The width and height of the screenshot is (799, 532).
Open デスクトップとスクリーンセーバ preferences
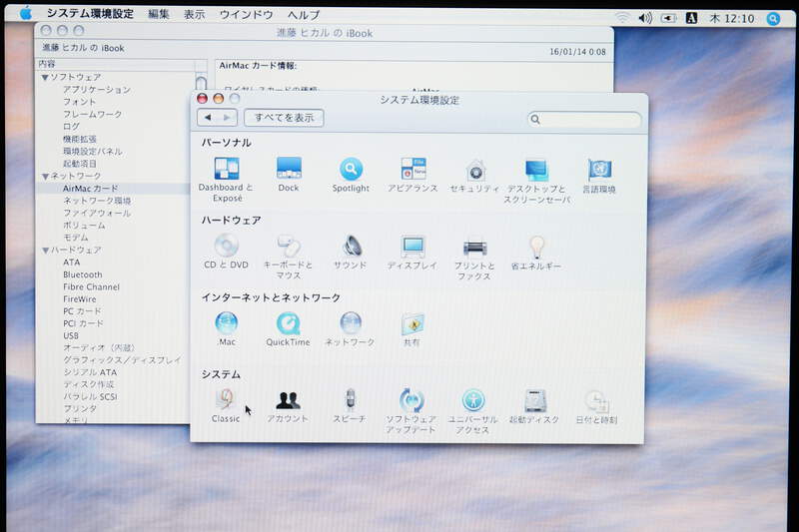536,181
